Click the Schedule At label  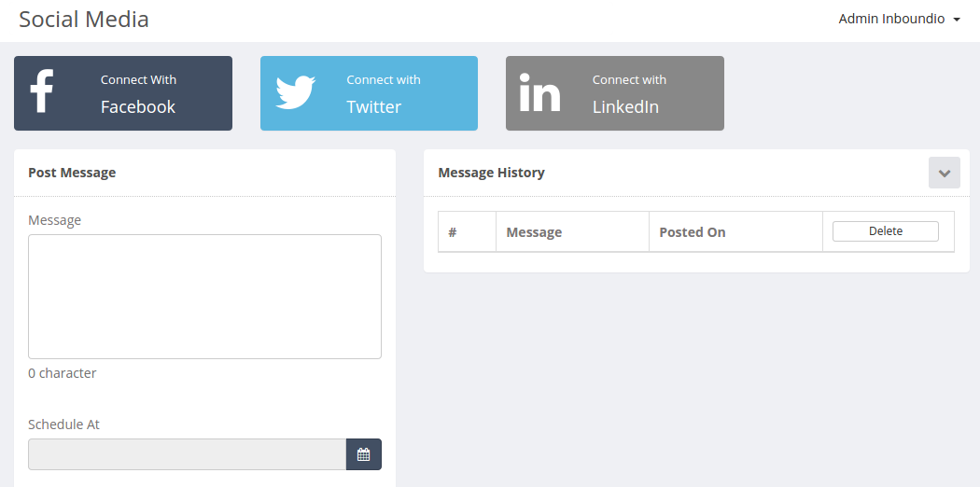click(x=63, y=424)
